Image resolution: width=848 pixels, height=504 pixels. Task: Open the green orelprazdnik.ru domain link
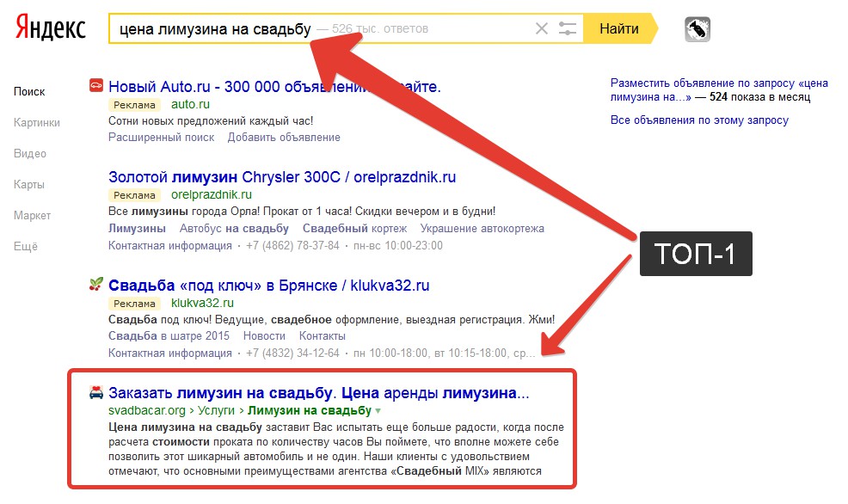coord(212,194)
